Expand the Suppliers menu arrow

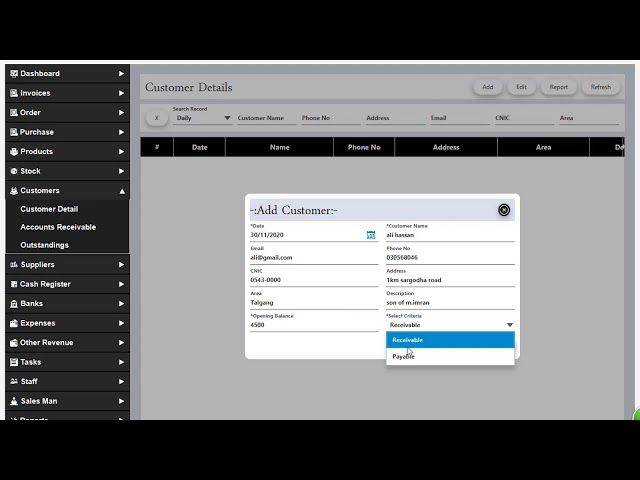pyautogui.click(x=121, y=264)
